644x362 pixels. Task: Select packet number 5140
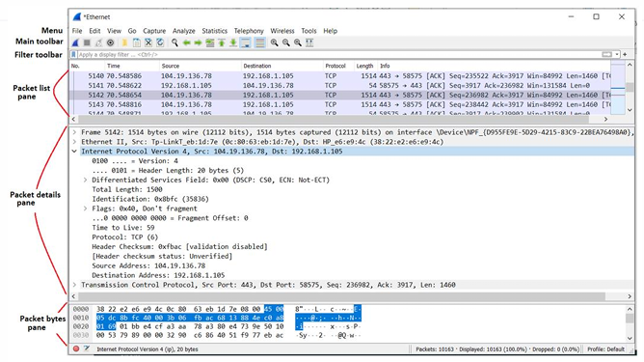[x=340, y=76]
